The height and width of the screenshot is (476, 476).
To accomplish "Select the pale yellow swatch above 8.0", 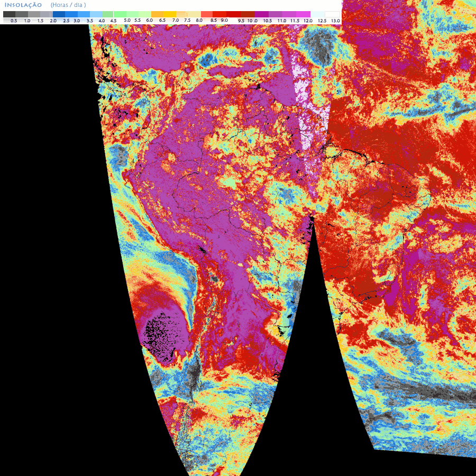I will point(194,14).
